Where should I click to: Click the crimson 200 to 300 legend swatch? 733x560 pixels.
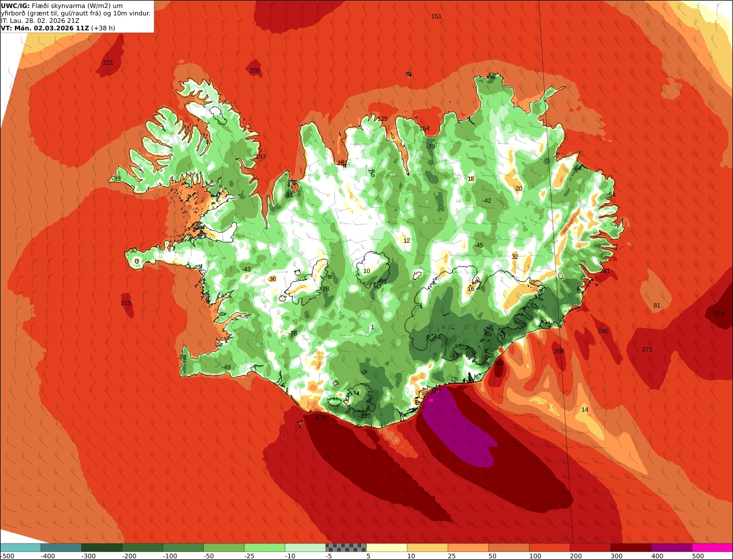coord(590,547)
